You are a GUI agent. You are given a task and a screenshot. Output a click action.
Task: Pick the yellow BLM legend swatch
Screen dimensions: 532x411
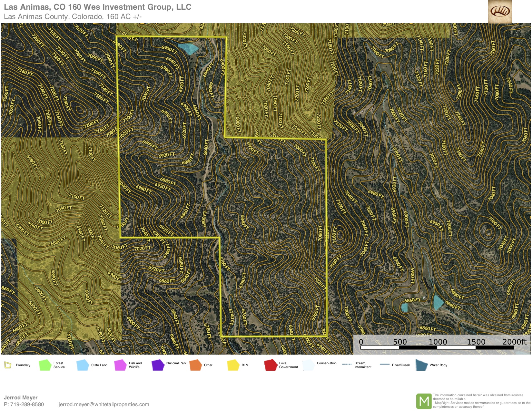(233, 365)
